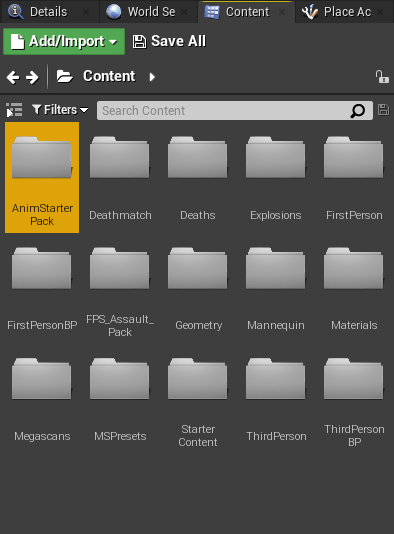Open the Mannequin folder
The width and height of the screenshot is (394, 534).
[275, 289]
